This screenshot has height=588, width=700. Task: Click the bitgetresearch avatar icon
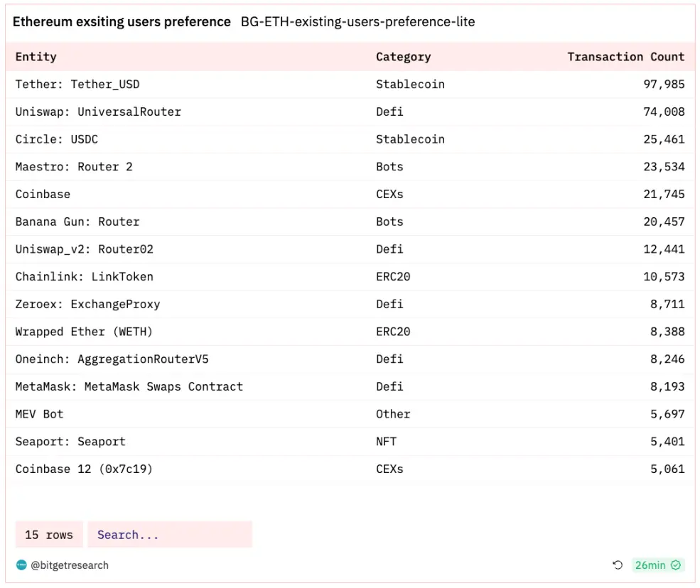tap(21, 565)
